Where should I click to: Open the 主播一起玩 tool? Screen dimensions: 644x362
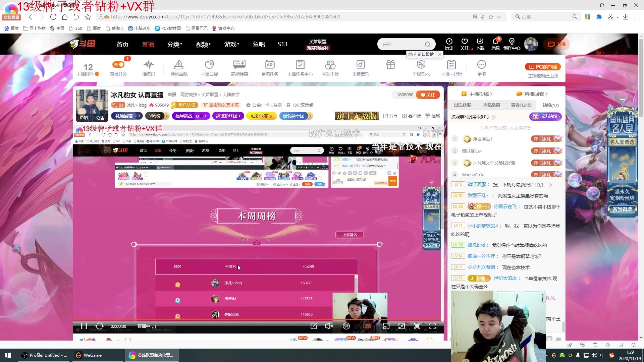(451, 68)
